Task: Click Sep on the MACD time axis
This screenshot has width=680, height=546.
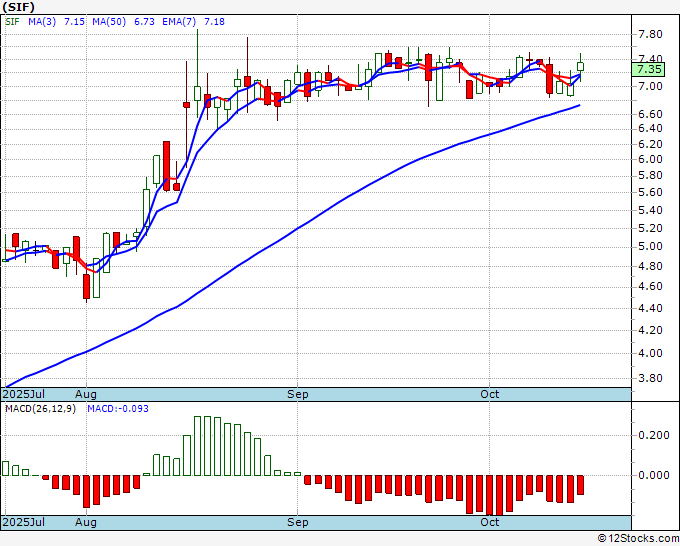Action: click(298, 522)
